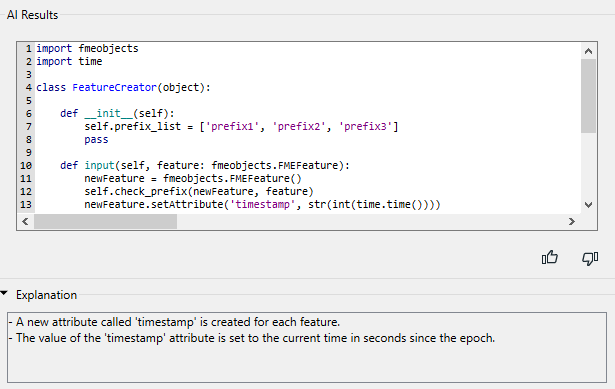Click line number 10 in the gutter
The image size is (615, 389).
[26, 165]
